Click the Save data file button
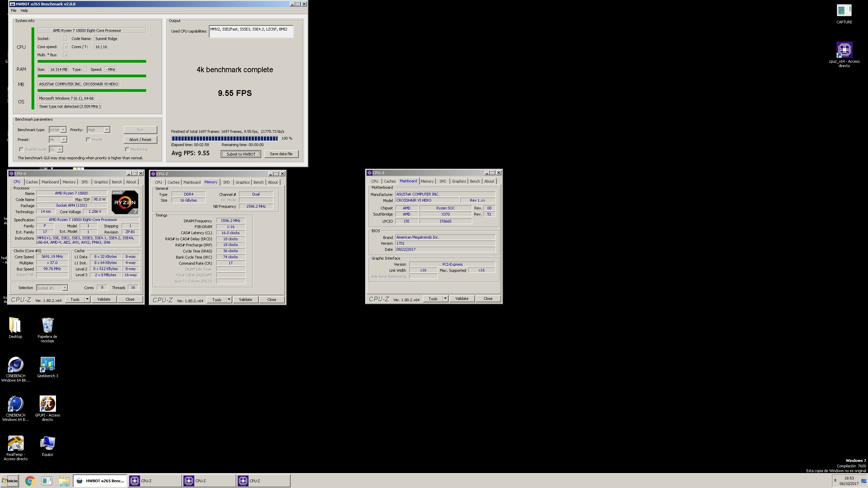The image size is (868, 488). pyautogui.click(x=281, y=154)
